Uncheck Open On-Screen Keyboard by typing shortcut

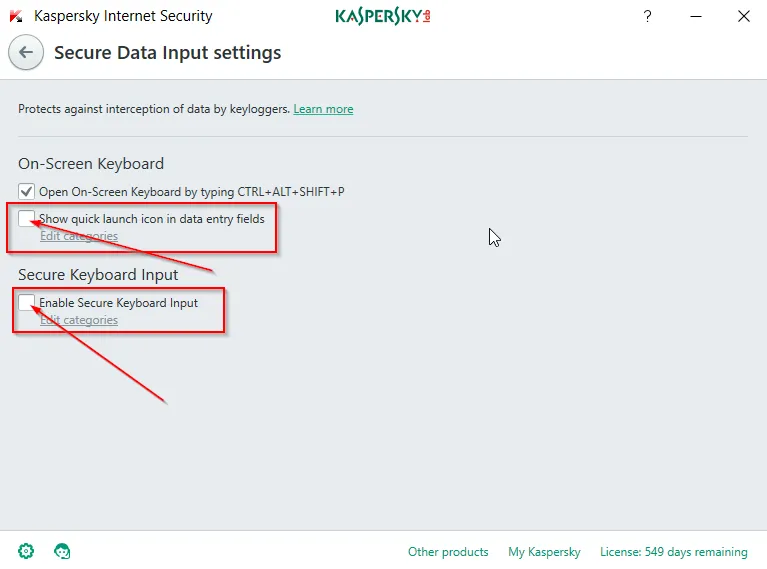26,191
